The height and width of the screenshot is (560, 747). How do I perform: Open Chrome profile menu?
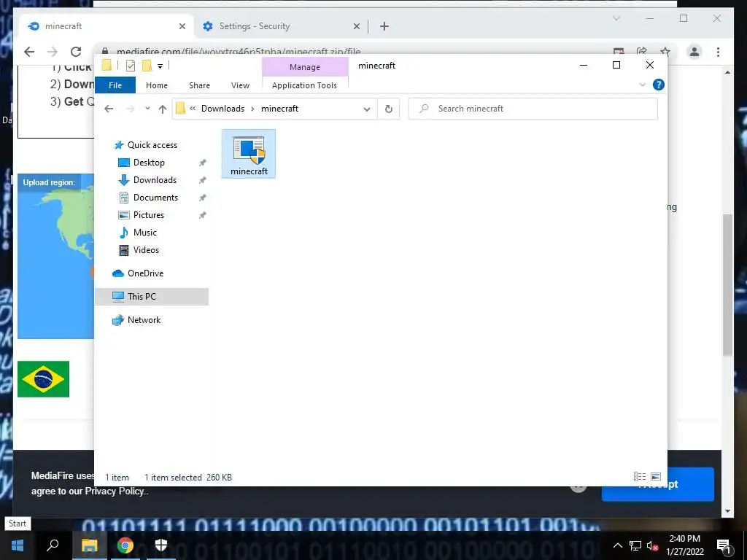tap(694, 52)
